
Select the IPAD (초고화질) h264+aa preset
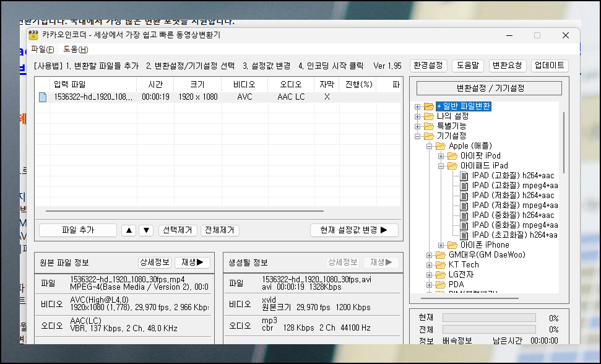pos(514,235)
